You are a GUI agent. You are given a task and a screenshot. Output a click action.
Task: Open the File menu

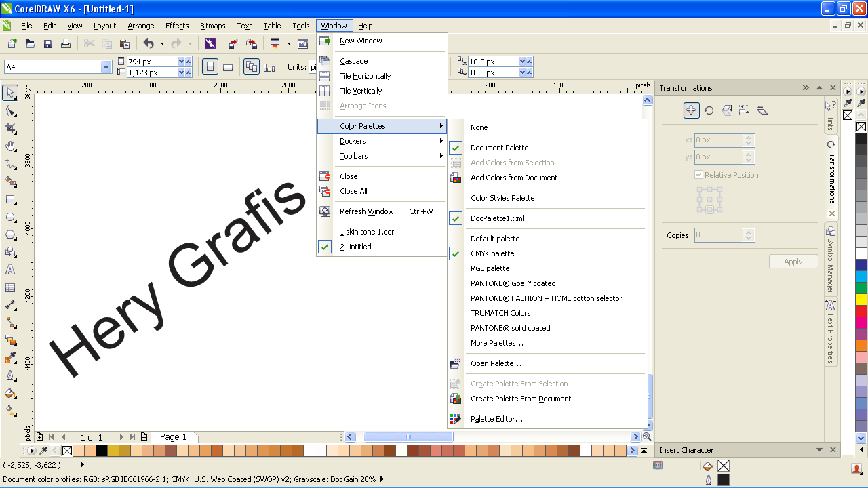click(x=26, y=26)
